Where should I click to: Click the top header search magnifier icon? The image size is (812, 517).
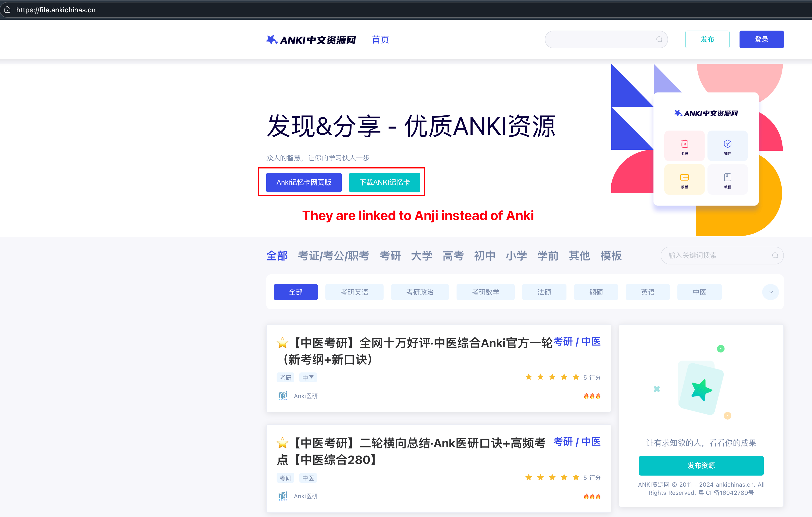click(x=659, y=39)
